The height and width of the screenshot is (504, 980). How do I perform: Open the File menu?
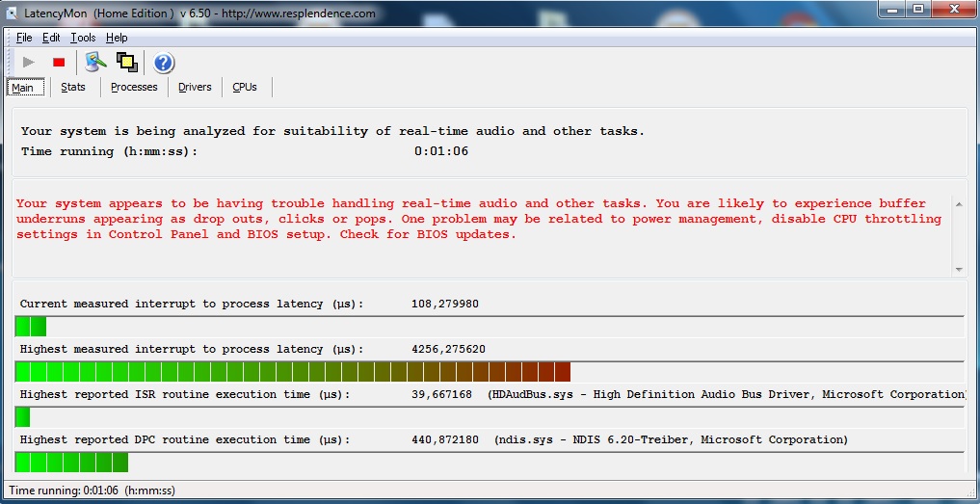pos(24,38)
